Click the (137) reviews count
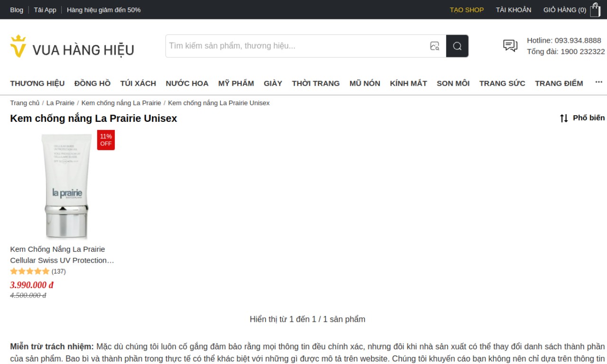This screenshot has height=364, width=607. click(x=59, y=272)
